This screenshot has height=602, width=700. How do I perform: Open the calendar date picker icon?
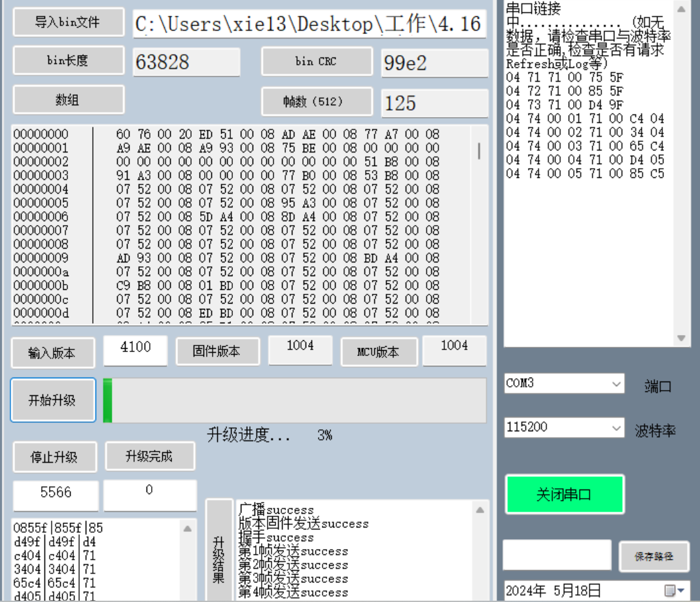point(674,591)
